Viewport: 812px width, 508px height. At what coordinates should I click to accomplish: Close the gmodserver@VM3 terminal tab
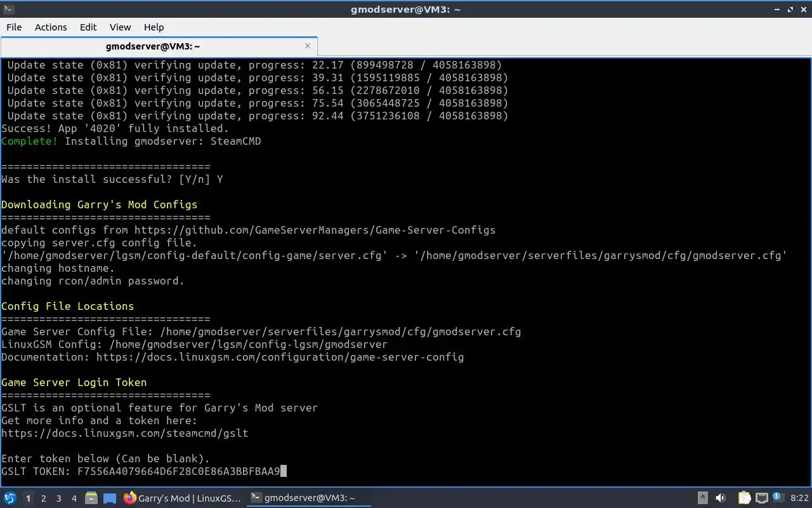(308, 46)
